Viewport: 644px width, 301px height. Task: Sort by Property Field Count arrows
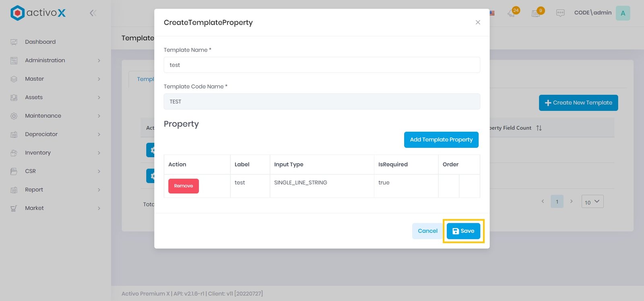pos(539,128)
